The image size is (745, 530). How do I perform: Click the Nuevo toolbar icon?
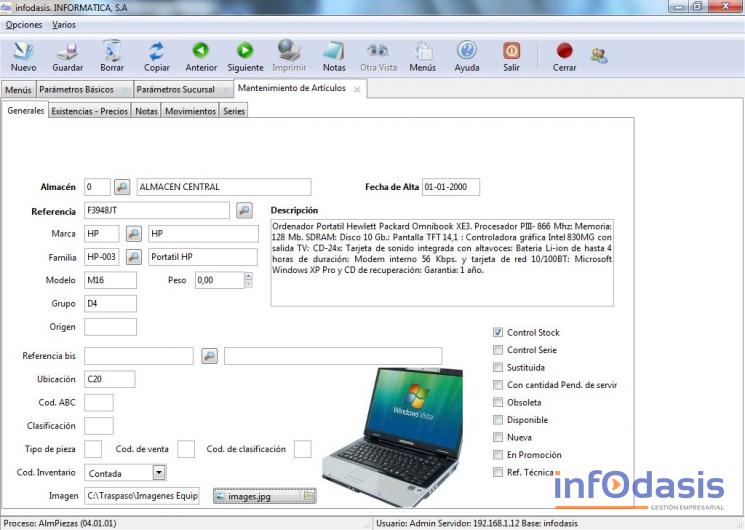click(x=23, y=56)
